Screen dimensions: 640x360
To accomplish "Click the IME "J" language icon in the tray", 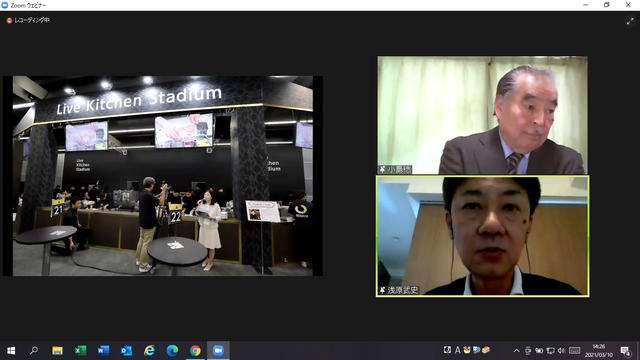I will [447, 350].
